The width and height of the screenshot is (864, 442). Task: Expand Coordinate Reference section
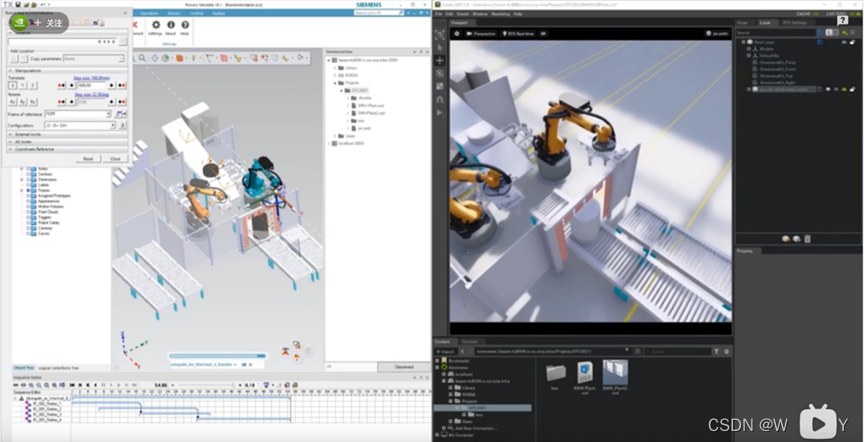67,149
